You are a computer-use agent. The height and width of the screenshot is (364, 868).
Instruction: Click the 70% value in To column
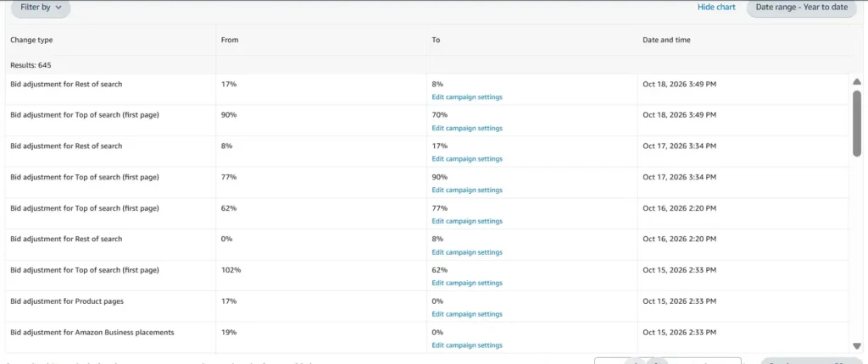coord(440,115)
